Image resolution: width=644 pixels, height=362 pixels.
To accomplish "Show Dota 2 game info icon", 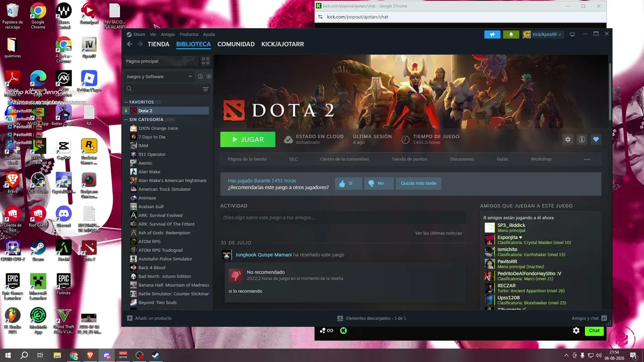I will pyautogui.click(x=582, y=139).
